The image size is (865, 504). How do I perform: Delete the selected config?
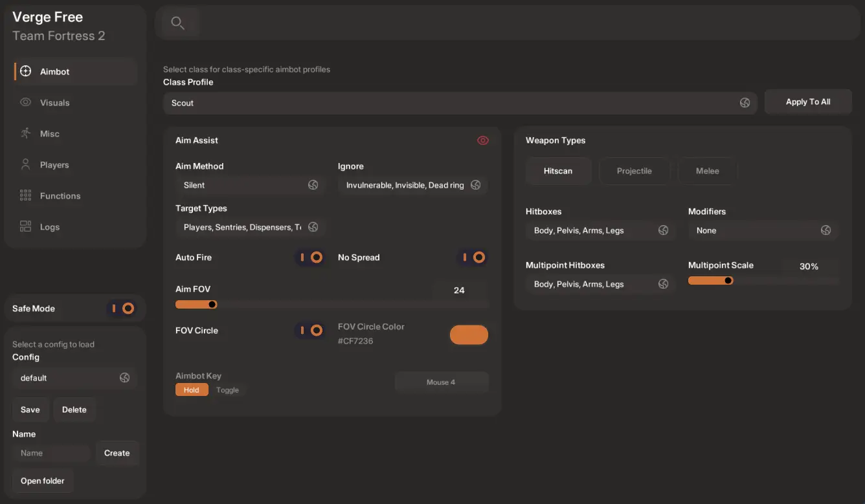[74, 410]
